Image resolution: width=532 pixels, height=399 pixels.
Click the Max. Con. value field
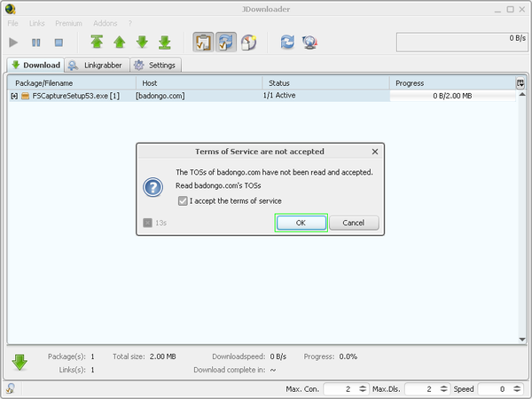(x=340, y=389)
